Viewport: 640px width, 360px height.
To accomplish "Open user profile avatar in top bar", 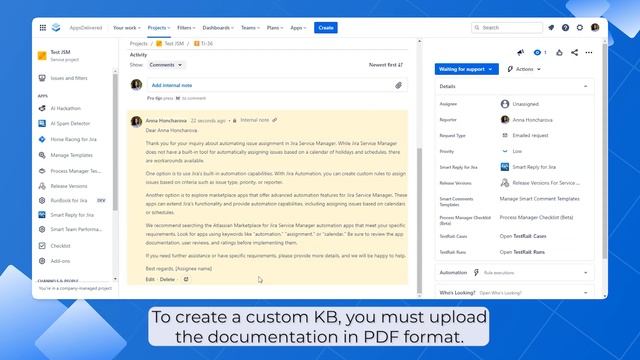I will tap(595, 28).
